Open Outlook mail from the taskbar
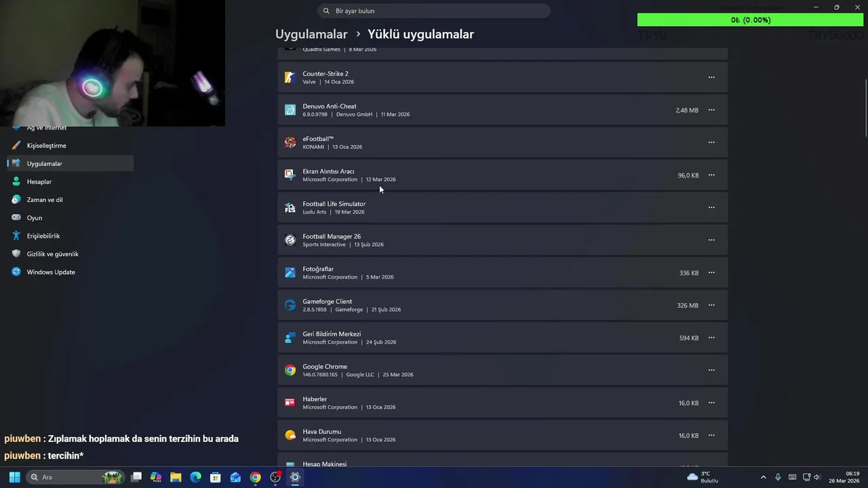This screenshot has width=868, height=488. click(235, 477)
